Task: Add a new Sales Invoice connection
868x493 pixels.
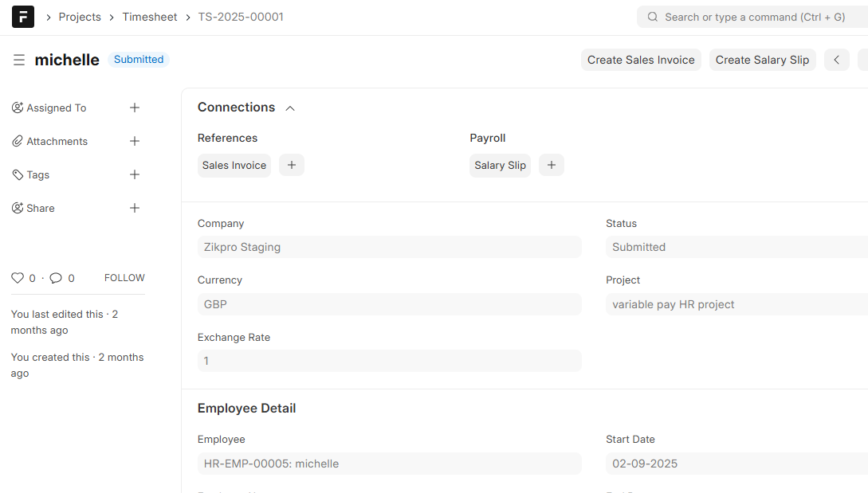Action: (x=292, y=165)
